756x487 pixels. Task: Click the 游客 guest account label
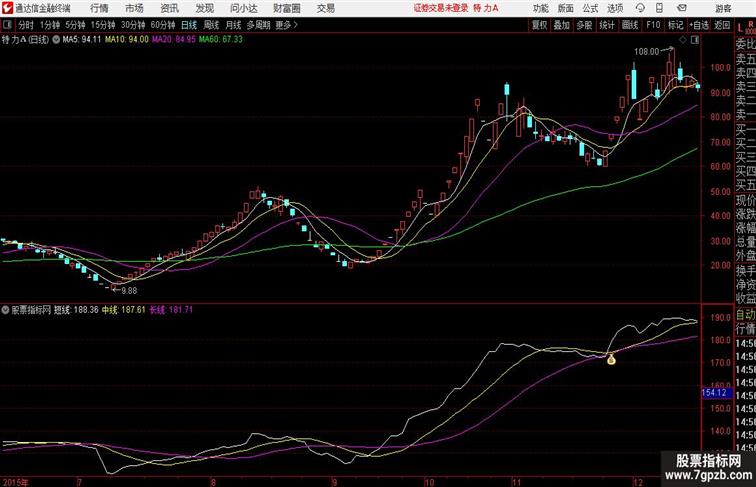723,8
